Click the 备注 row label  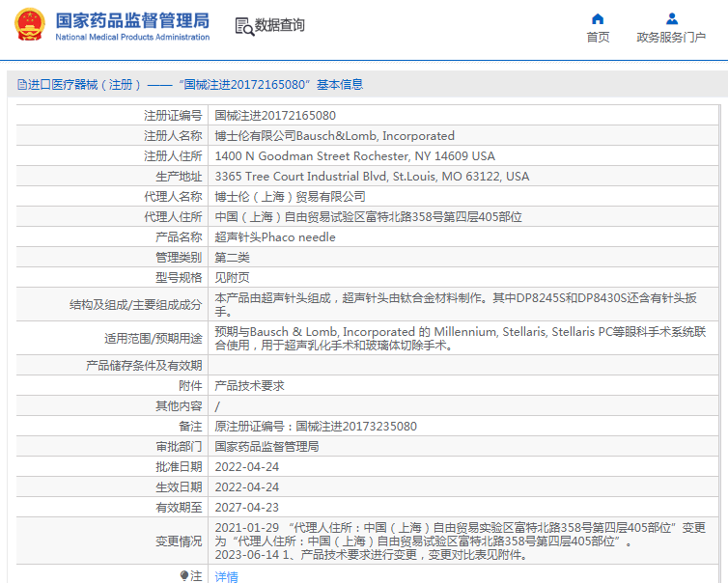[x=190, y=426]
